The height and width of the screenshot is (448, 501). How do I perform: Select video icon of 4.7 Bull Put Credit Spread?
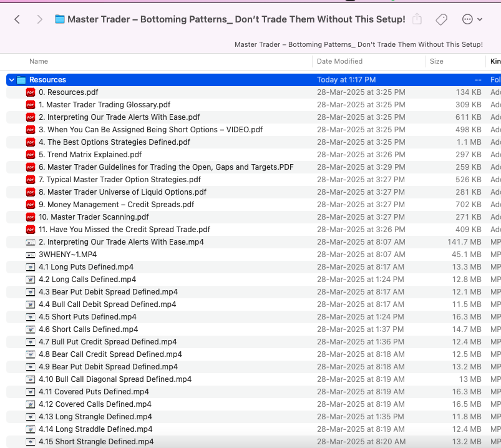31,342
